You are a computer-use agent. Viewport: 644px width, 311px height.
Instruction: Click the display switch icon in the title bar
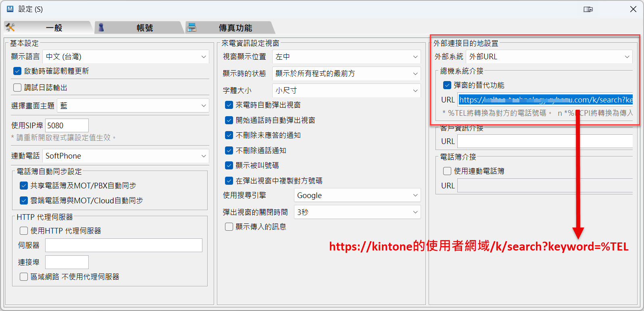click(588, 9)
